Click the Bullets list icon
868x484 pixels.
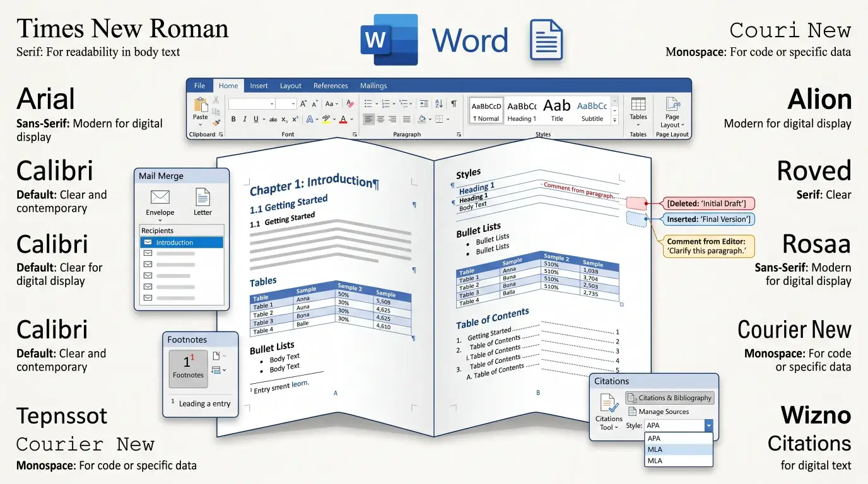coord(368,104)
